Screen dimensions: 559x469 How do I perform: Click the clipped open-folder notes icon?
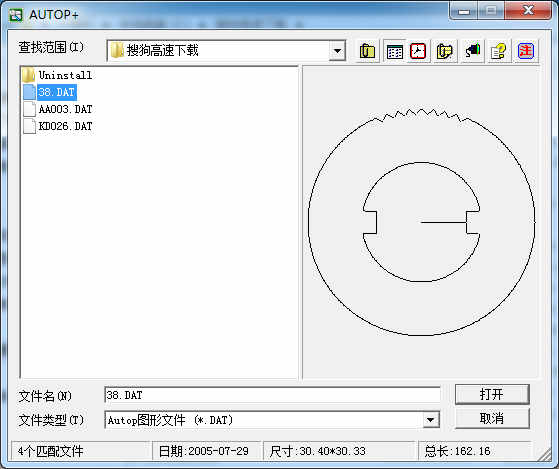[445, 51]
